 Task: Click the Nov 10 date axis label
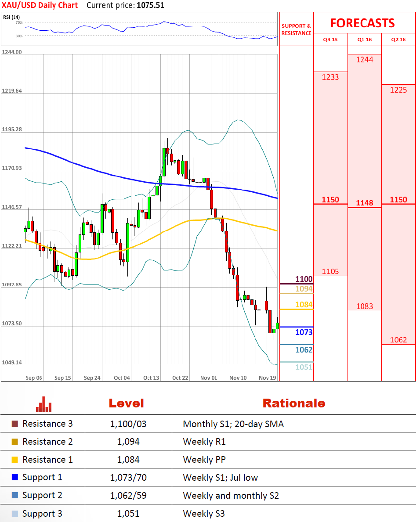[238, 378]
